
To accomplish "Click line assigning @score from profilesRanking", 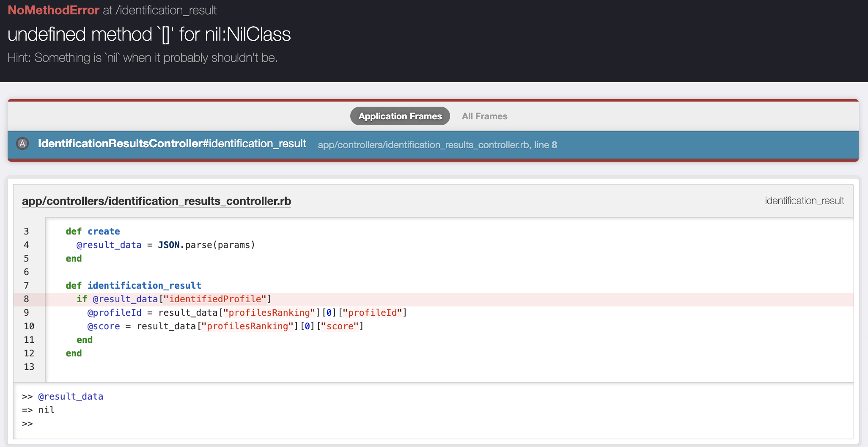I will [225, 326].
